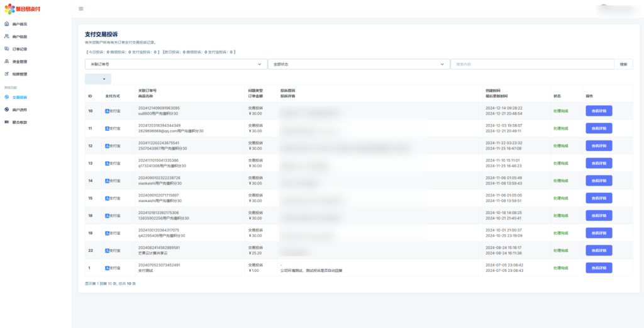This screenshot has width=644, height=328.
Task: Expand the unlabeled dropdown button above the table
Action: click(98, 79)
